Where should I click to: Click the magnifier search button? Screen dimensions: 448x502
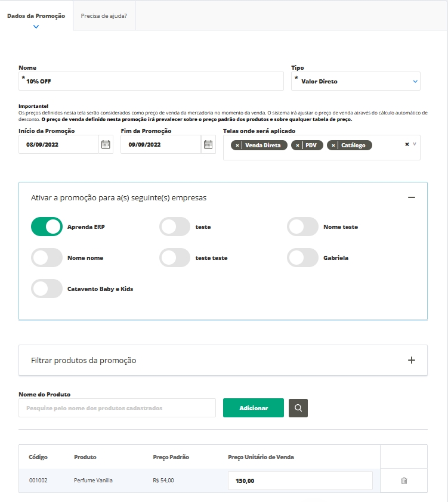pos(298,408)
